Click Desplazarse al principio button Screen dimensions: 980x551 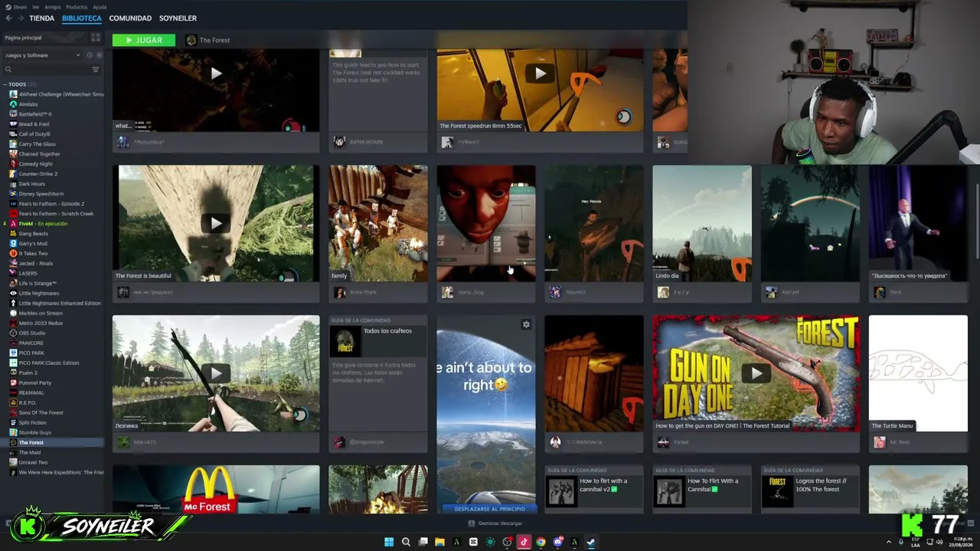coord(490,509)
